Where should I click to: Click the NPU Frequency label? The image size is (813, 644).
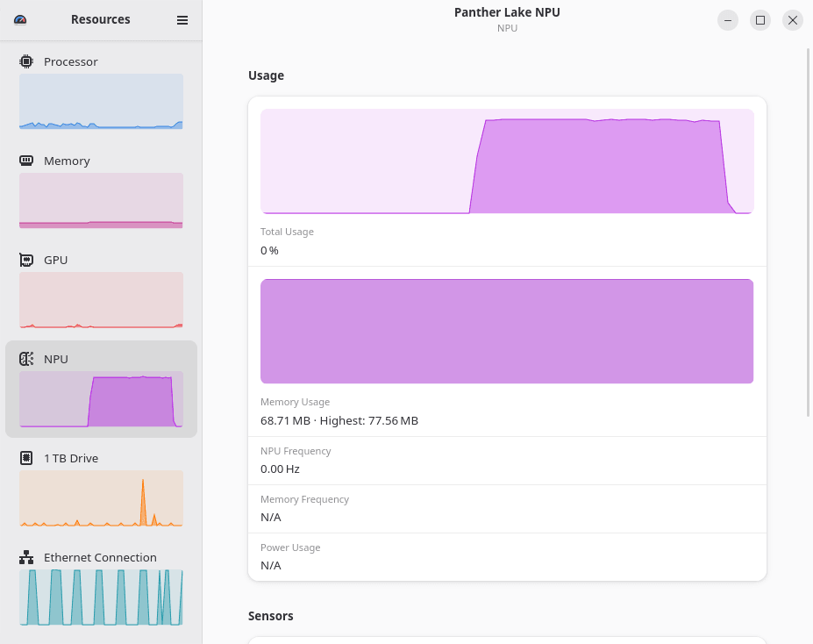[x=296, y=451]
